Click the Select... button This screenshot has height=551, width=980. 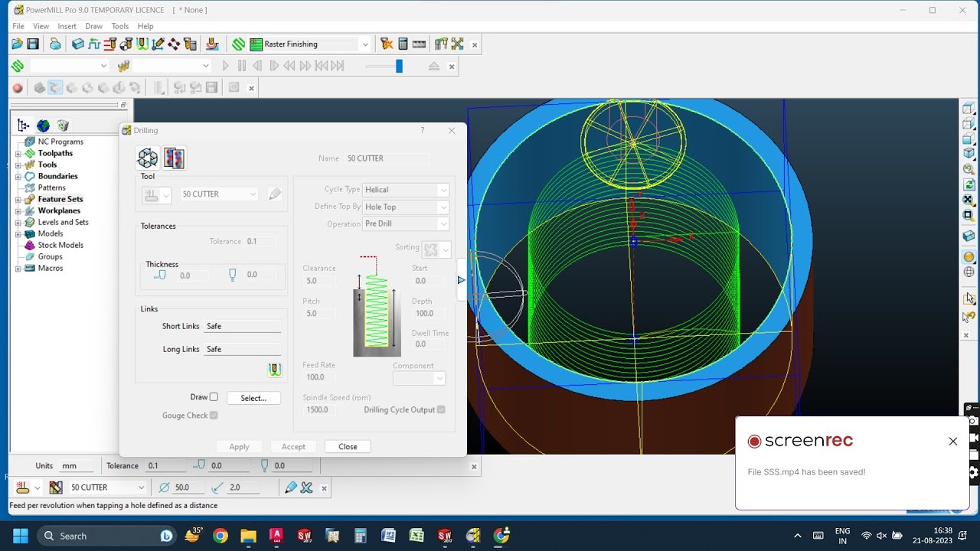point(253,398)
